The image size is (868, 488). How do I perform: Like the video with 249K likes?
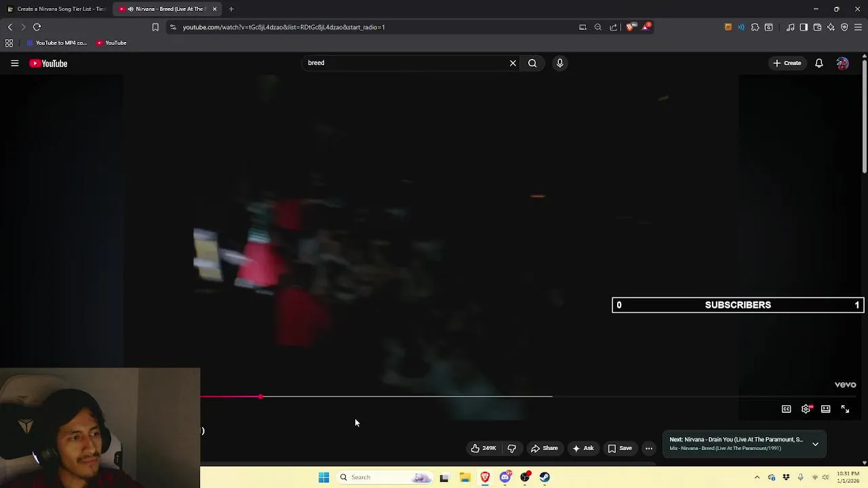(x=484, y=448)
